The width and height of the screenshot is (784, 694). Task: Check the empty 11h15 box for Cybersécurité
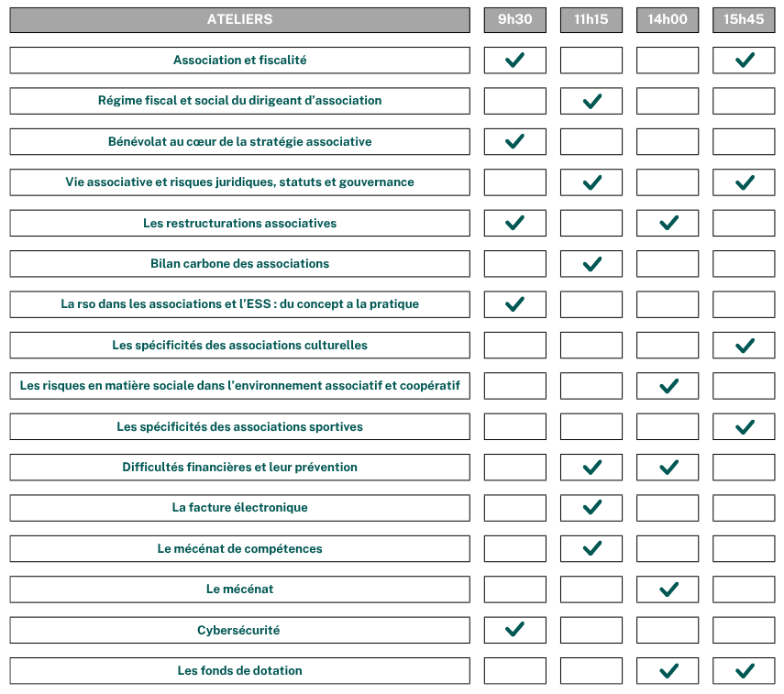[x=591, y=630]
